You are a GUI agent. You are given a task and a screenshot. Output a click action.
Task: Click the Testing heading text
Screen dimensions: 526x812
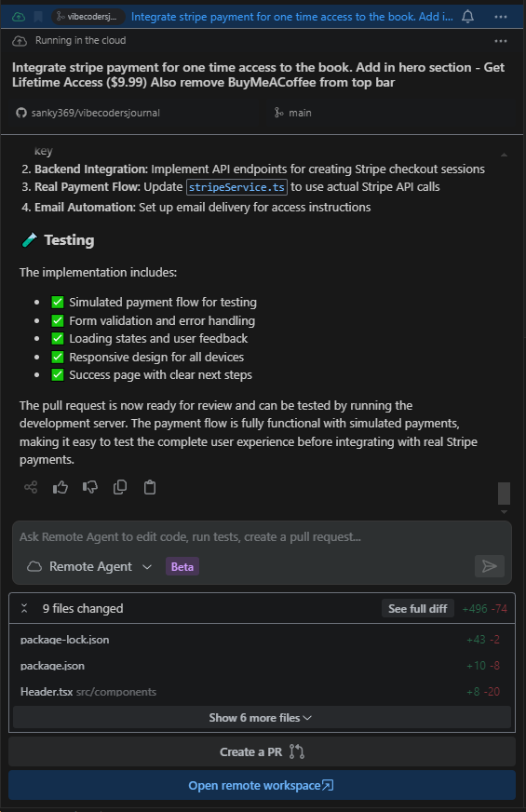tap(70, 240)
